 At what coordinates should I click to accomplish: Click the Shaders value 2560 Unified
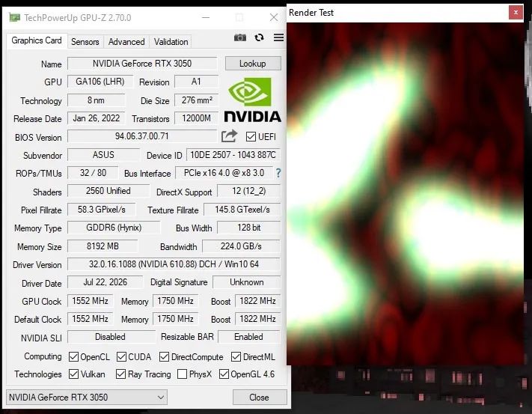[108, 191]
